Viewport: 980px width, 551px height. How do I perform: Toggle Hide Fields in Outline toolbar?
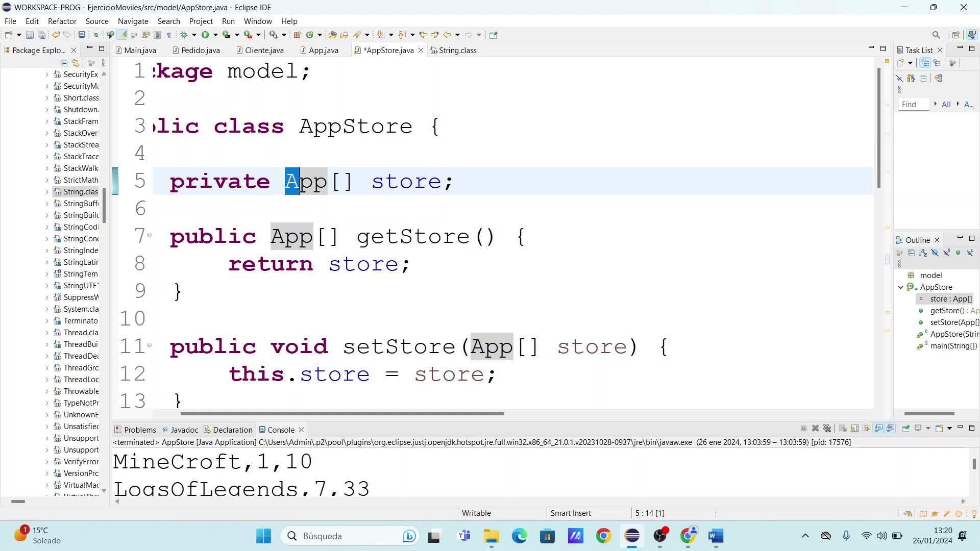(935, 253)
